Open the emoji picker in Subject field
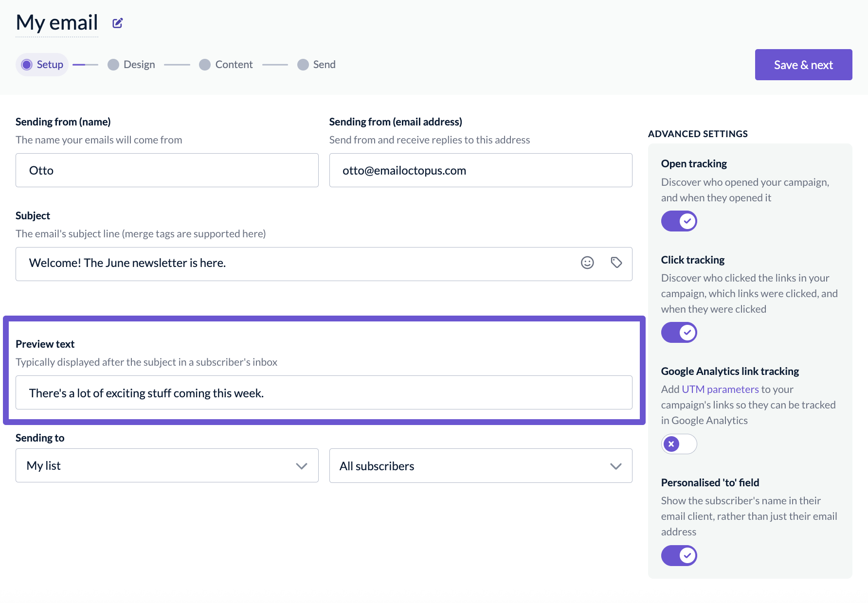Screen dimensions: 868x603 pos(587,263)
